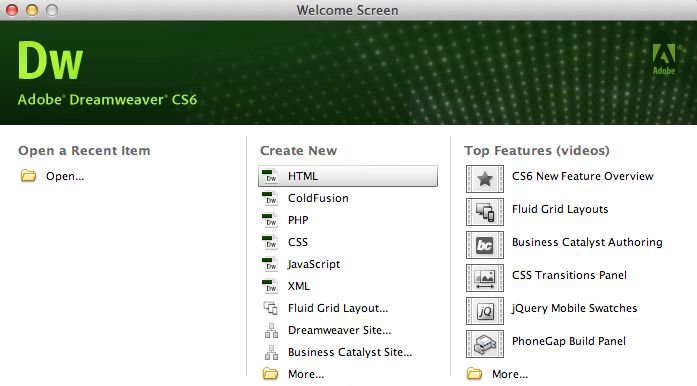Click the Business Catalyst Site hierarchy icon
The image size is (697, 386).
pyautogui.click(x=271, y=352)
